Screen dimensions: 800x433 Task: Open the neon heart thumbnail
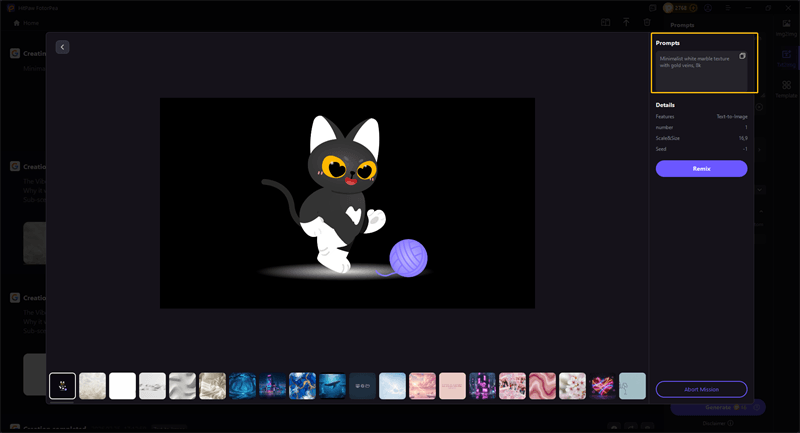click(603, 386)
